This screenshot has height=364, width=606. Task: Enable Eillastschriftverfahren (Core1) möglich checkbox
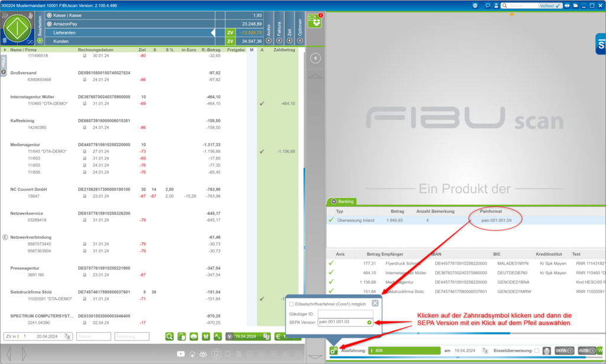tap(291, 304)
